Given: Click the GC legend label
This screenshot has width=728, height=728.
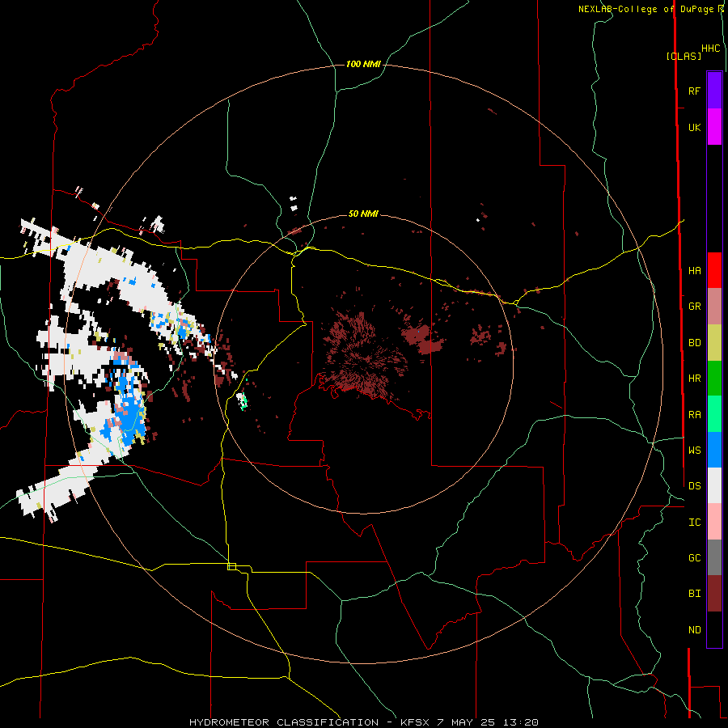Looking at the screenshot, I should (x=694, y=557).
